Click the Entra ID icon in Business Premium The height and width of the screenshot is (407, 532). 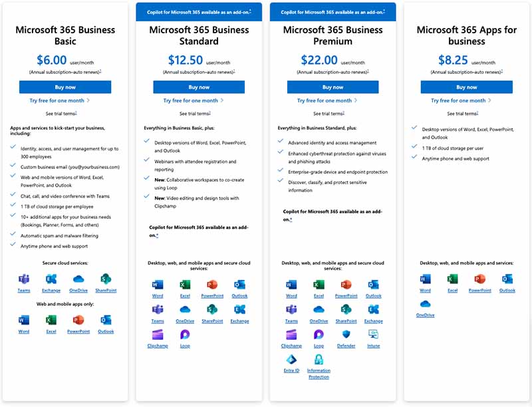(291, 360)
